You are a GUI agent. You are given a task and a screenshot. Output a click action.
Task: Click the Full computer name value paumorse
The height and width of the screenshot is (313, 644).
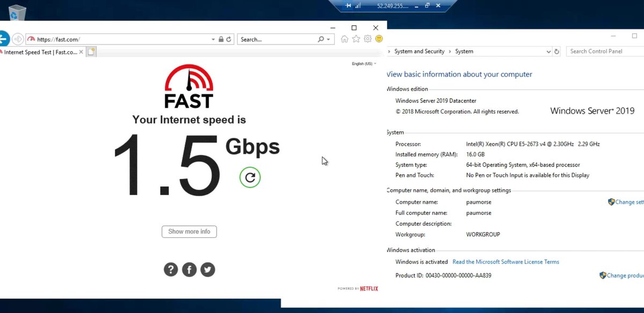(479, 213)
